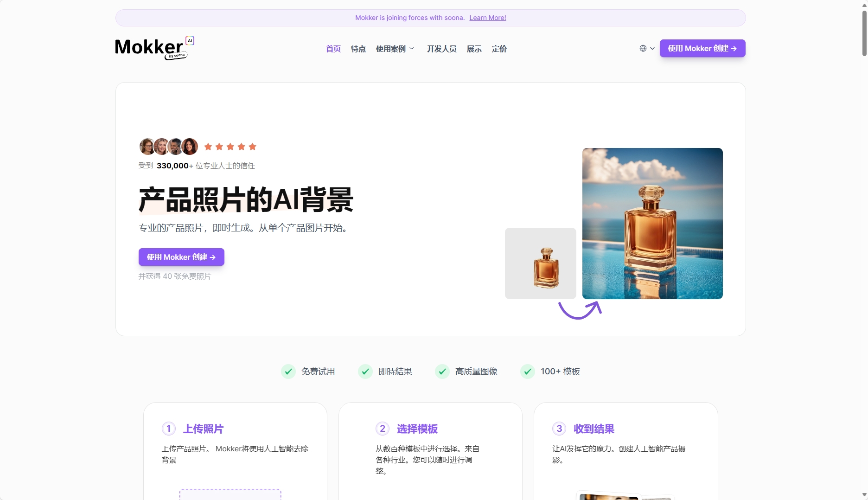Navigate to 展示 in the header
The width and height of the screenshot is (868, 500).
click(x=474, y=49)
